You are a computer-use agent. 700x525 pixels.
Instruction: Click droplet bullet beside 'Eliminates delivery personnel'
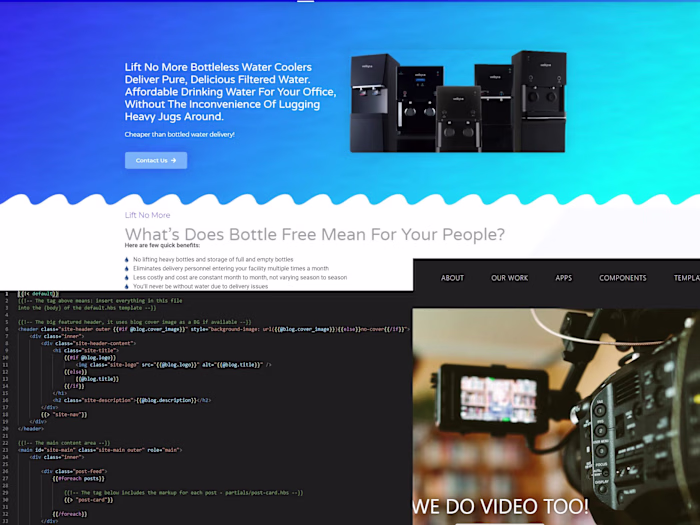coord(127,268)
